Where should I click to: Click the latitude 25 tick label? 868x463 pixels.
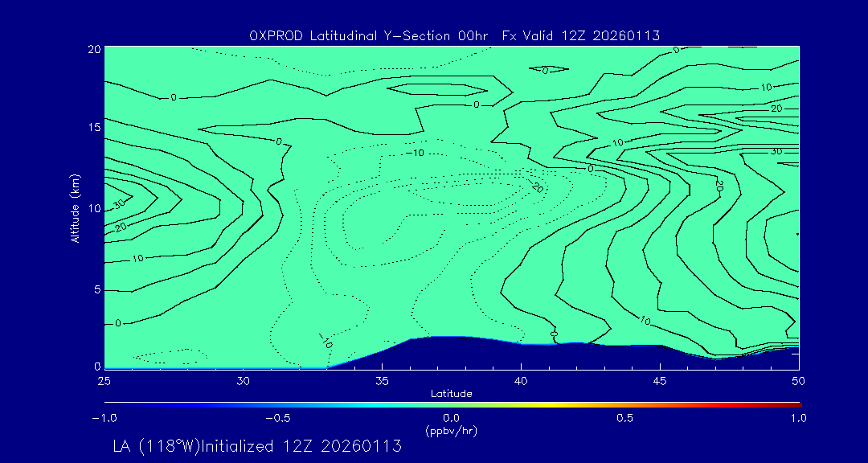104,380
